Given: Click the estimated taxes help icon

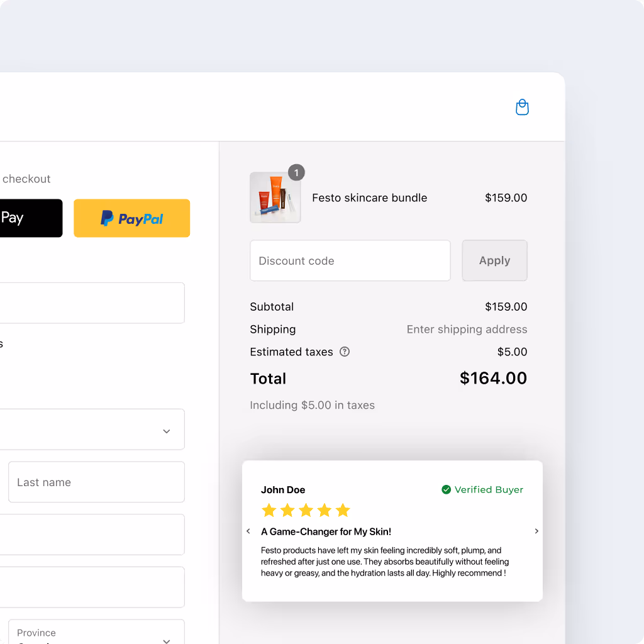Looking at the screenshot, I should pos(345,352).
